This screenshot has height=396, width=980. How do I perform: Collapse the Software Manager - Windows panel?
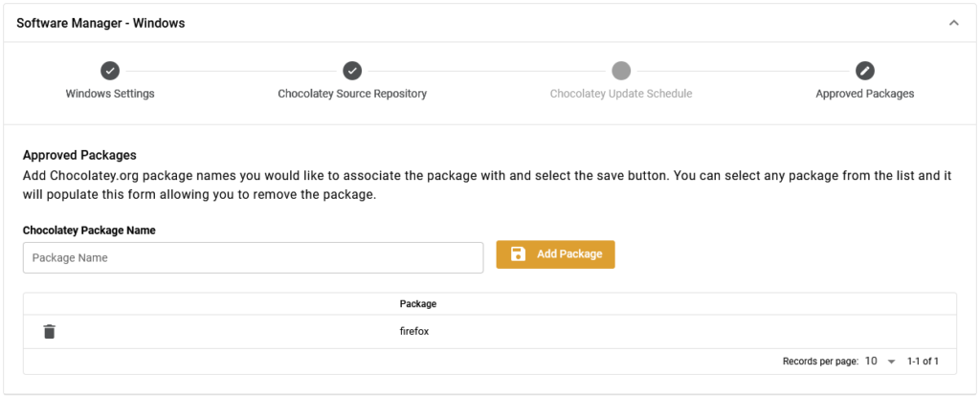pyautogui.click(x=954, y=23)
